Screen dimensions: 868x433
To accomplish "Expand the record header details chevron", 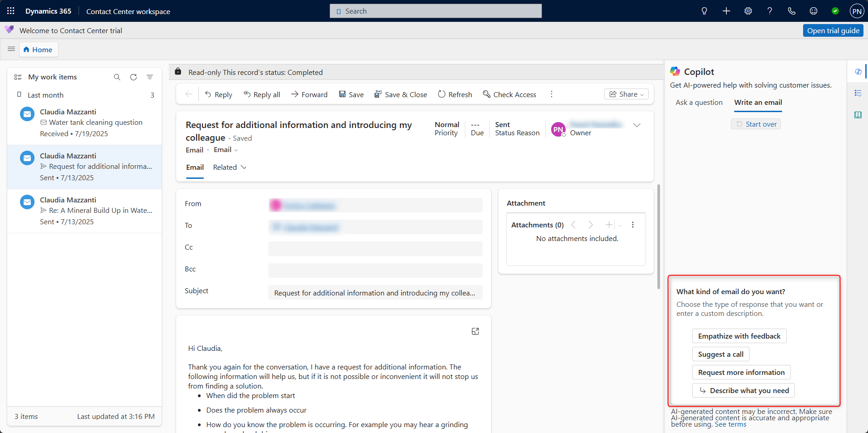I will click(x=637, y=125).
